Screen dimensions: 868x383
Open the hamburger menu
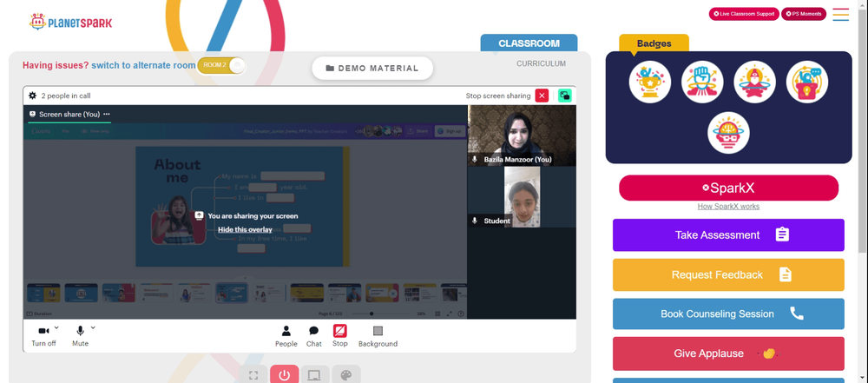pyautogui.click(x=840, y=15)
